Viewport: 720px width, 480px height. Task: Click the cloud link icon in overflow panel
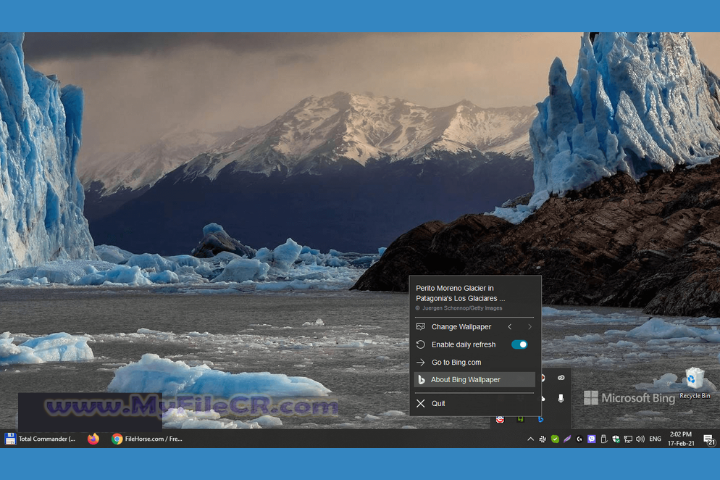coord(561,378)
